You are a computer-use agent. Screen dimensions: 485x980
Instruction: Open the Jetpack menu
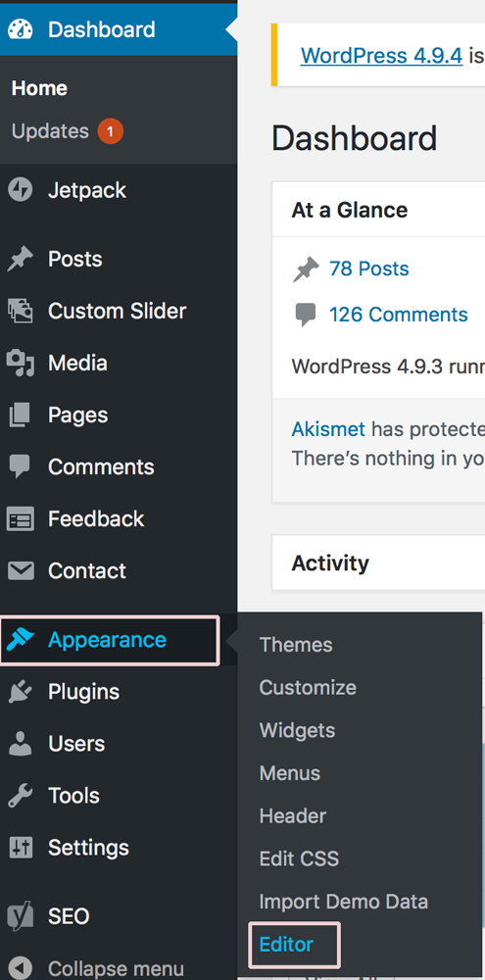point(87,191)
